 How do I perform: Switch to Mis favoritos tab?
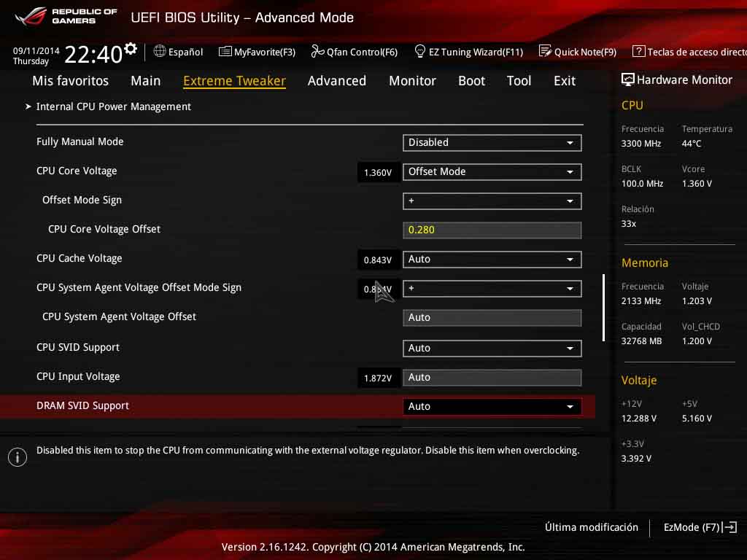[71, 80]
